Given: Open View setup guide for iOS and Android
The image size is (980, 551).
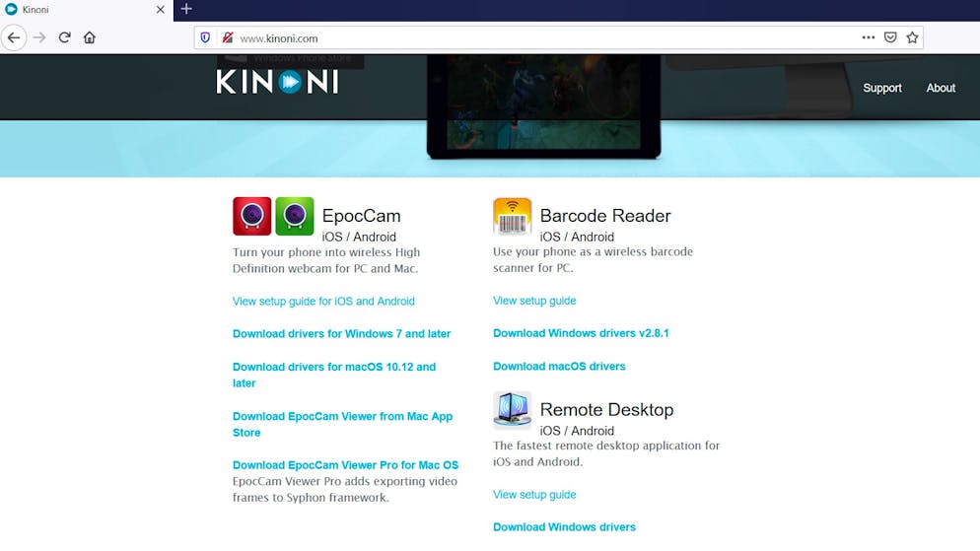Looking at the screenshot, I should [x=323, y=301].
